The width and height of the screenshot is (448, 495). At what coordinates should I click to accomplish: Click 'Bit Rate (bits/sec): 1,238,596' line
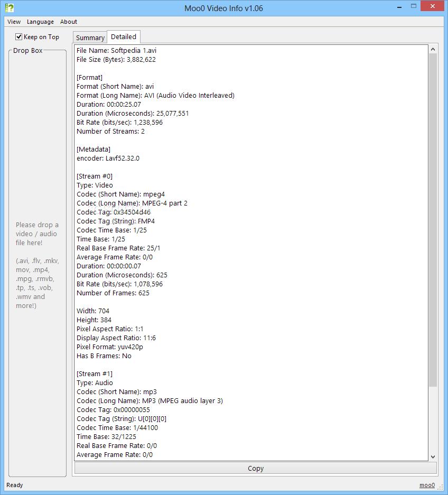coord(119,122)
